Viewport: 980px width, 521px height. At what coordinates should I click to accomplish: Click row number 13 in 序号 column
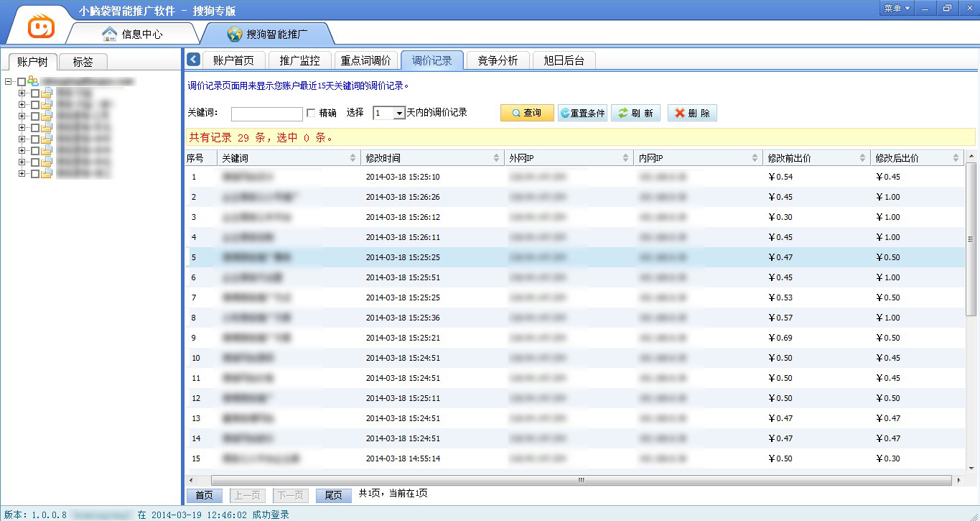(196, 418)
